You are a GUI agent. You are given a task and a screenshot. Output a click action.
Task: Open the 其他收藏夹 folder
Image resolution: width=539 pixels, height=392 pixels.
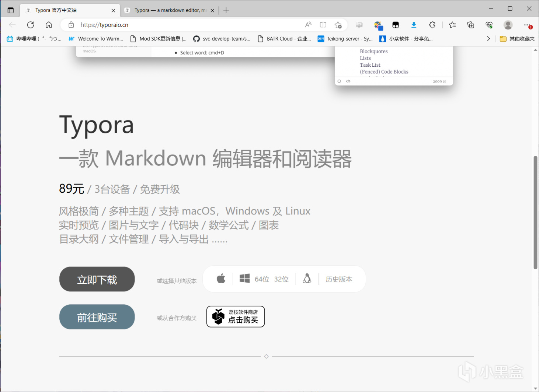point(517,38)
